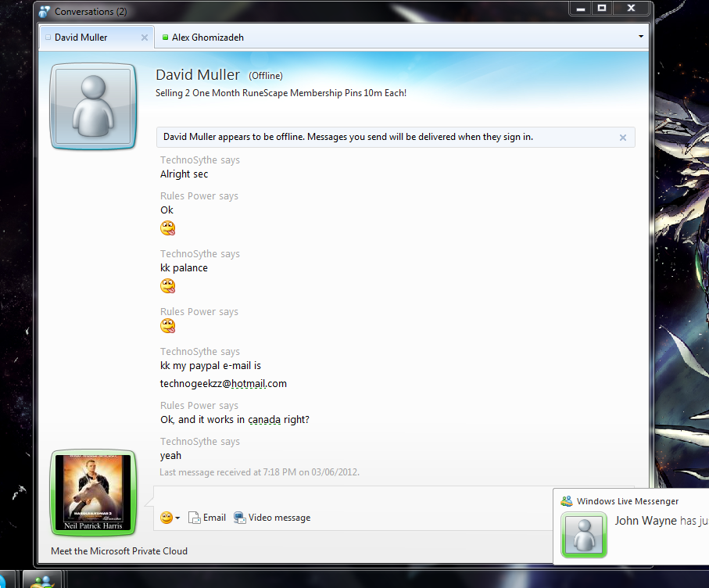Click the "Ok, and it works in canada right?" message
Screen dimensions: 709x588
[235, 420]
